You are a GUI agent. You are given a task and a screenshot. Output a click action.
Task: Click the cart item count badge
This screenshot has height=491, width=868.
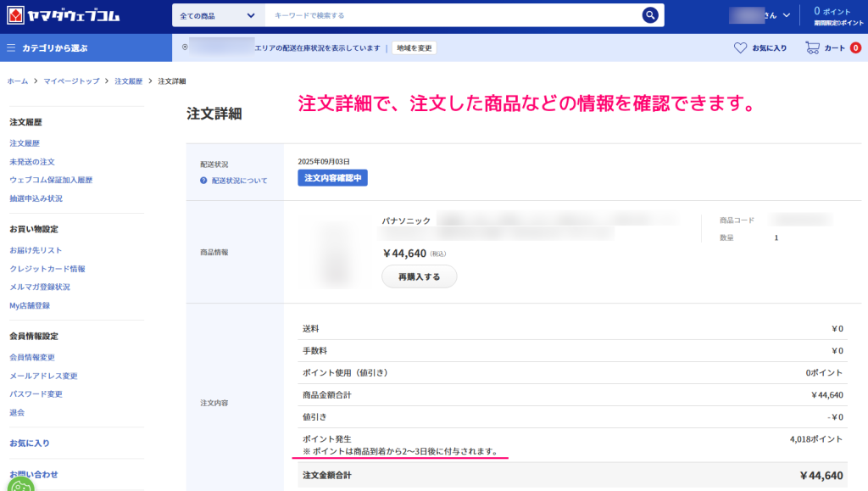854,48
